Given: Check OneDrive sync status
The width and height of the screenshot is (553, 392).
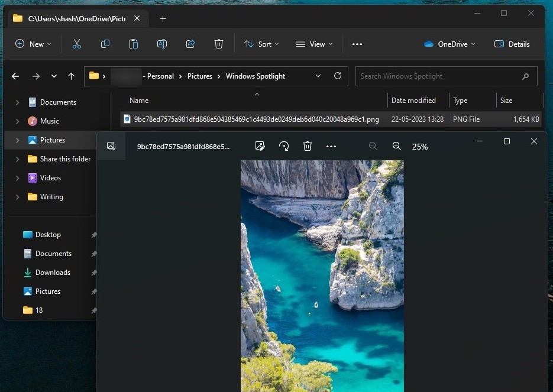Looking at the screenshot, I should coord(449,44).
